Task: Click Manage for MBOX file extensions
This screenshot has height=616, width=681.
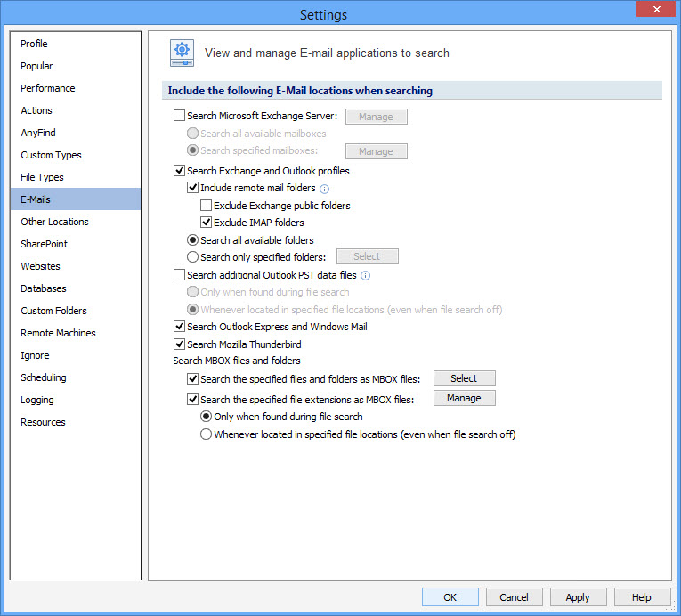Action: tap(464, 398)
